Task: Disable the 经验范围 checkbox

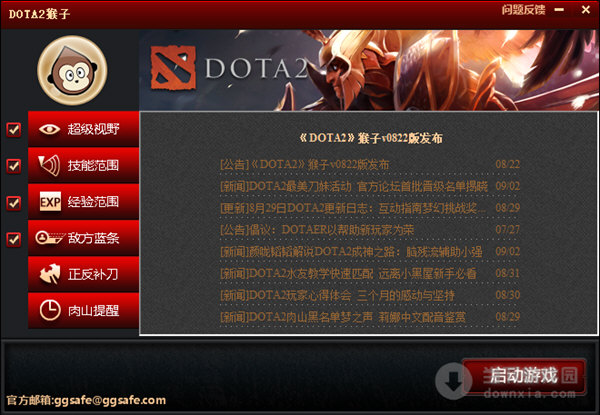Action: click(x=14, y=203)
